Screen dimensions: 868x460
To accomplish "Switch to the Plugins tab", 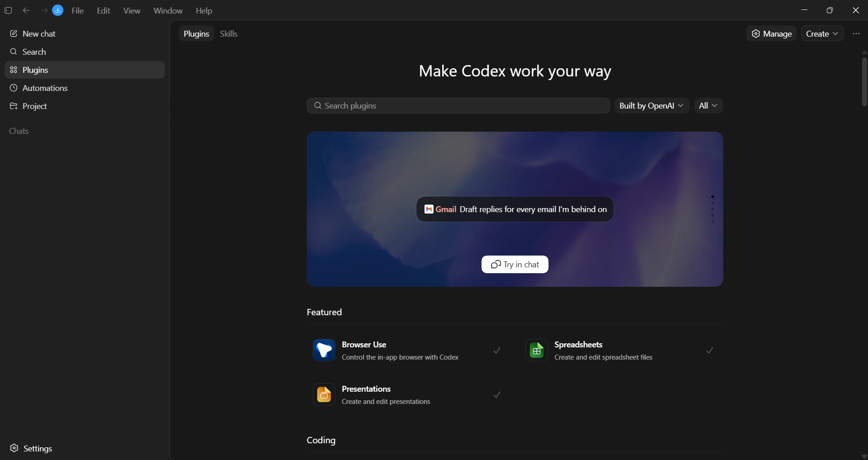I will [196, 33].
